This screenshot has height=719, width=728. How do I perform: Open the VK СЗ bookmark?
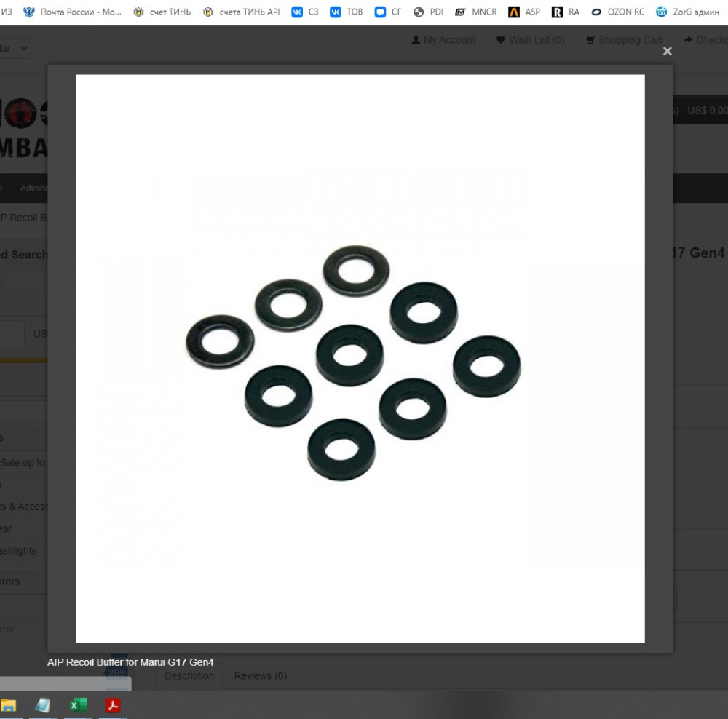(305, 12)
